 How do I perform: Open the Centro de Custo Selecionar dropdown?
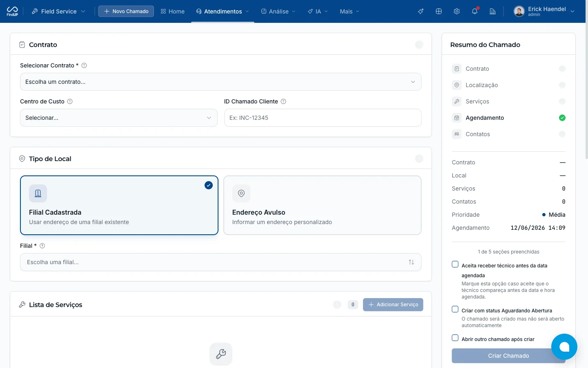pyautogui.click(x=119, y=118)
